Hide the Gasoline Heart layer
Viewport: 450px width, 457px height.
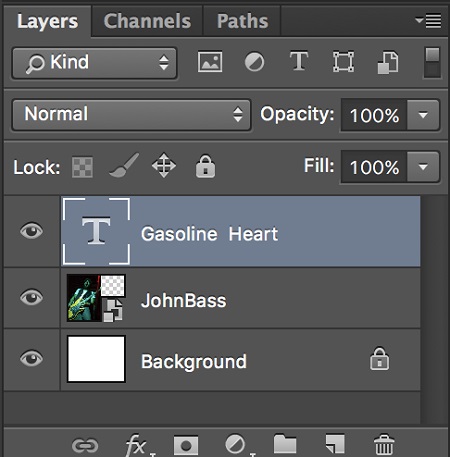coord(31,231)
